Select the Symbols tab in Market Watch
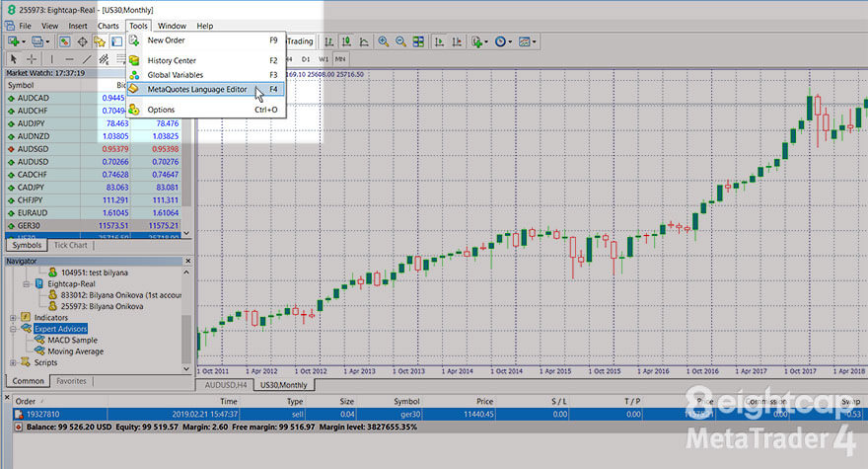 27,245
